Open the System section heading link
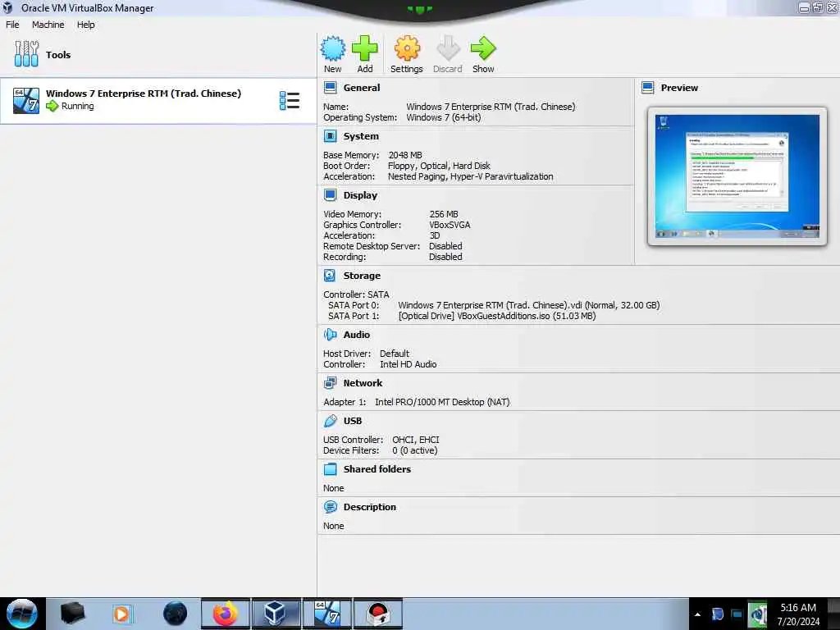 pos(361,136)
